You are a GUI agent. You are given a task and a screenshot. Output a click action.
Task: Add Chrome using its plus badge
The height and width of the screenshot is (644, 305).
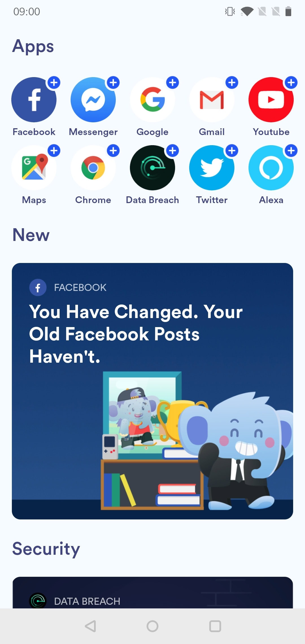pyautogui.click(x=113, y=151)
